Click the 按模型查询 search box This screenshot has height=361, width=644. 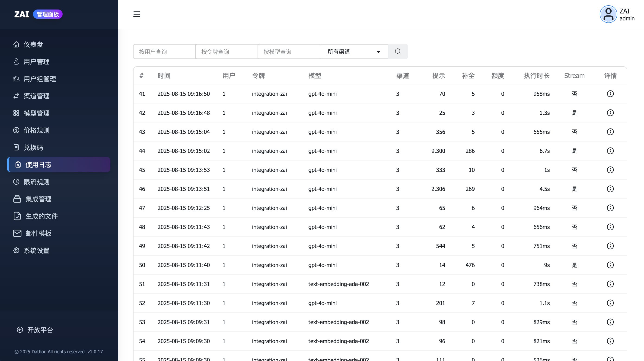[288, 52]
